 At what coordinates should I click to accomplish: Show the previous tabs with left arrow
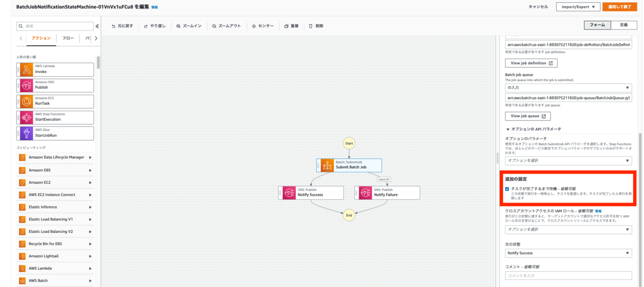click(x=21, y=38)
